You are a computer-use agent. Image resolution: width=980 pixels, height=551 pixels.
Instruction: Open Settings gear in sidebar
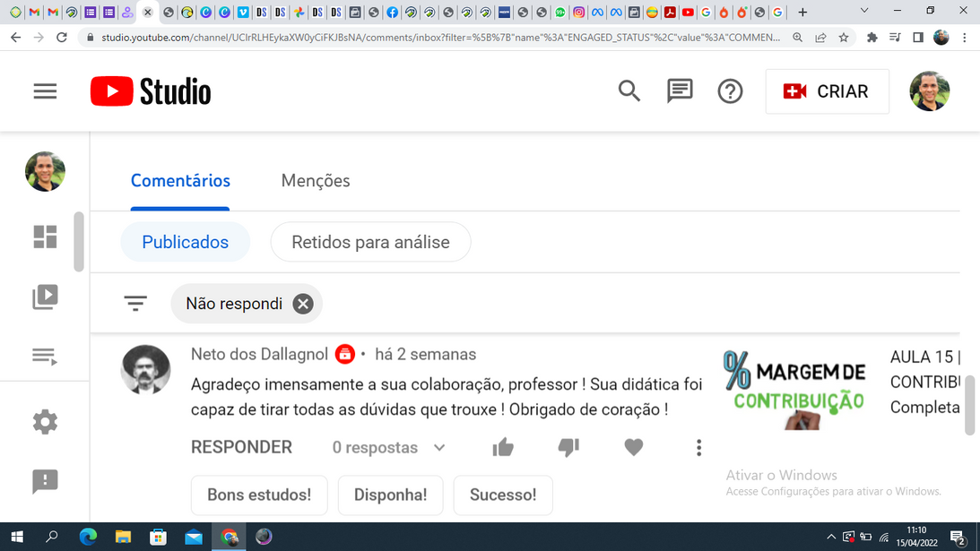point(45,422)
